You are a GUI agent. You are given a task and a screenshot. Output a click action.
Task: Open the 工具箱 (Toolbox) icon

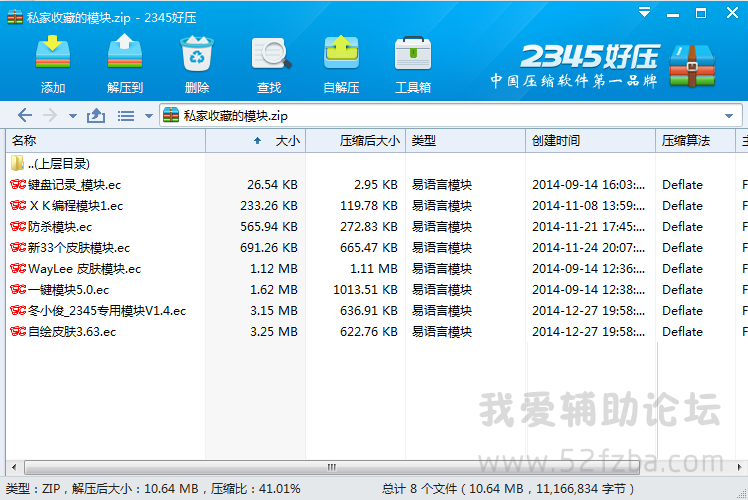(413, 53)
